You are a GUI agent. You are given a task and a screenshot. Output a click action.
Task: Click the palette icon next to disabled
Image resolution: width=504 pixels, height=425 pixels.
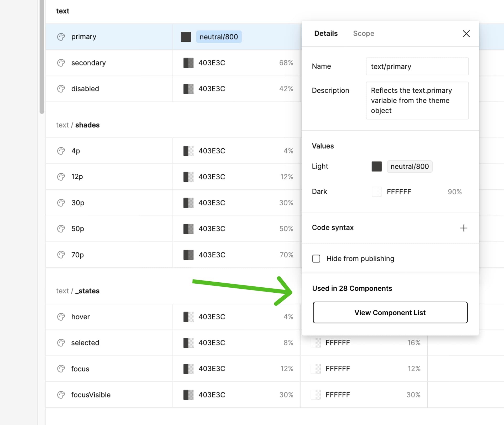coord(61,89)
